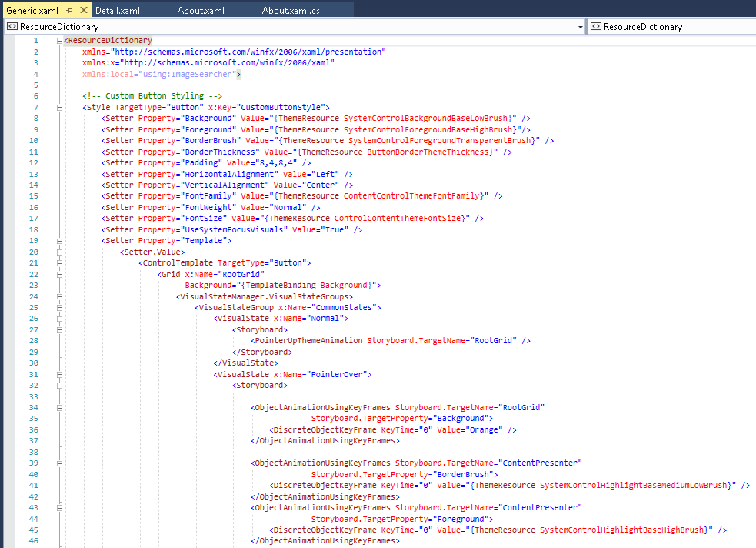The width and height of the screenshot is (756, 548).
Task: Collapse the Setter.Value block on line 20
Action: coord(59,252)
